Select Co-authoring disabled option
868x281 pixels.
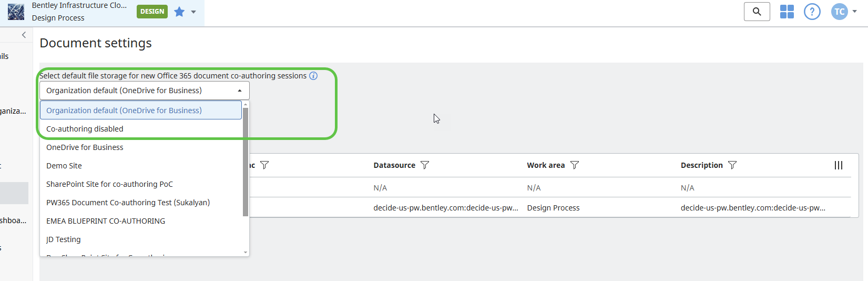point(141,129)
